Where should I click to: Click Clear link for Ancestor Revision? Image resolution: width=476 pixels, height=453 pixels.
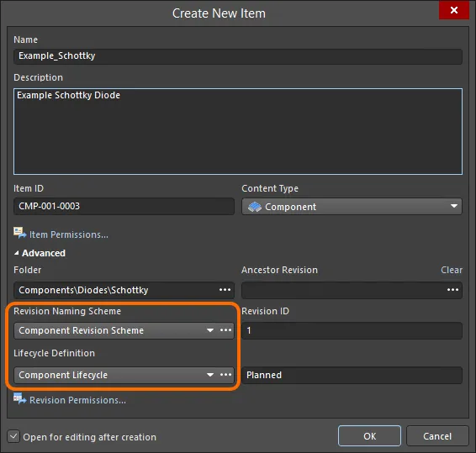[452, 270]
